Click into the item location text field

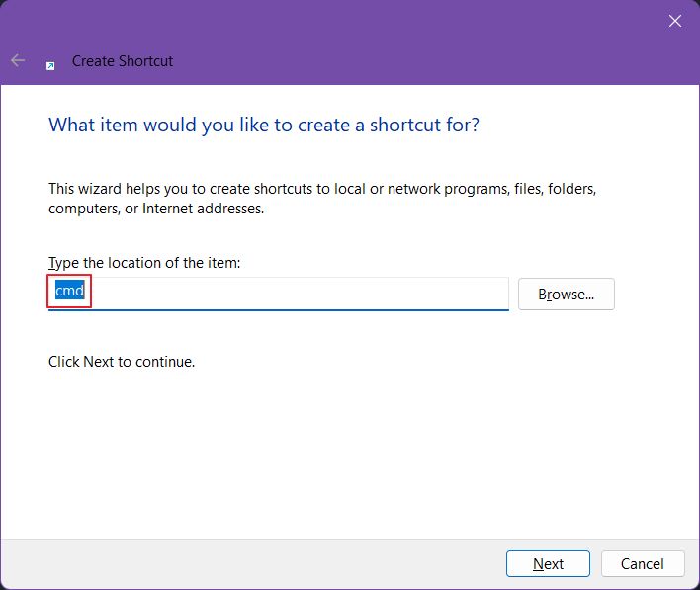point(278,293)
